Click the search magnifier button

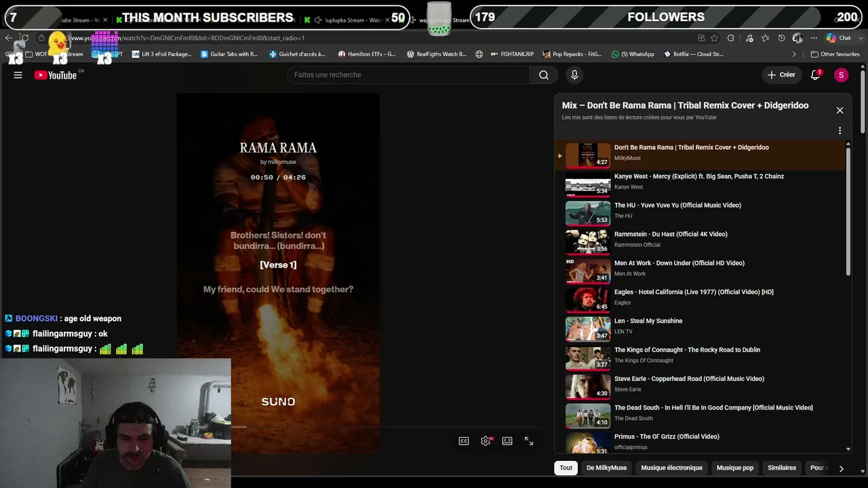click(x=544, y=75)
